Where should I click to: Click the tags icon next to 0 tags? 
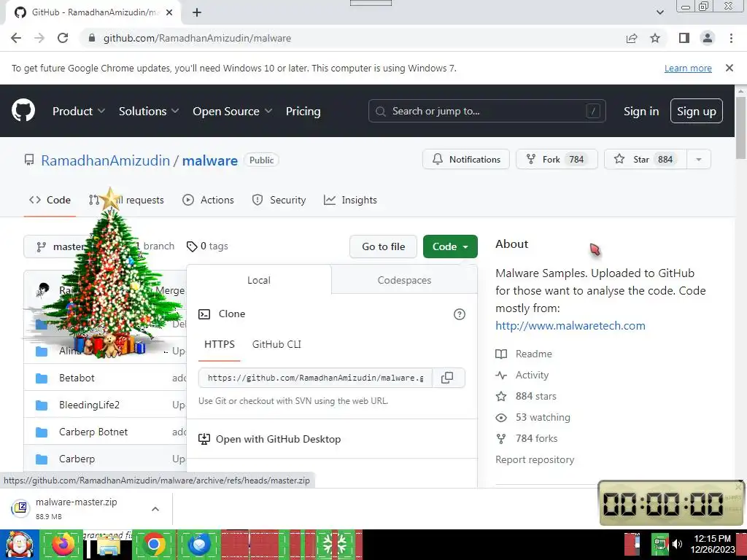(x=192, y=246)
